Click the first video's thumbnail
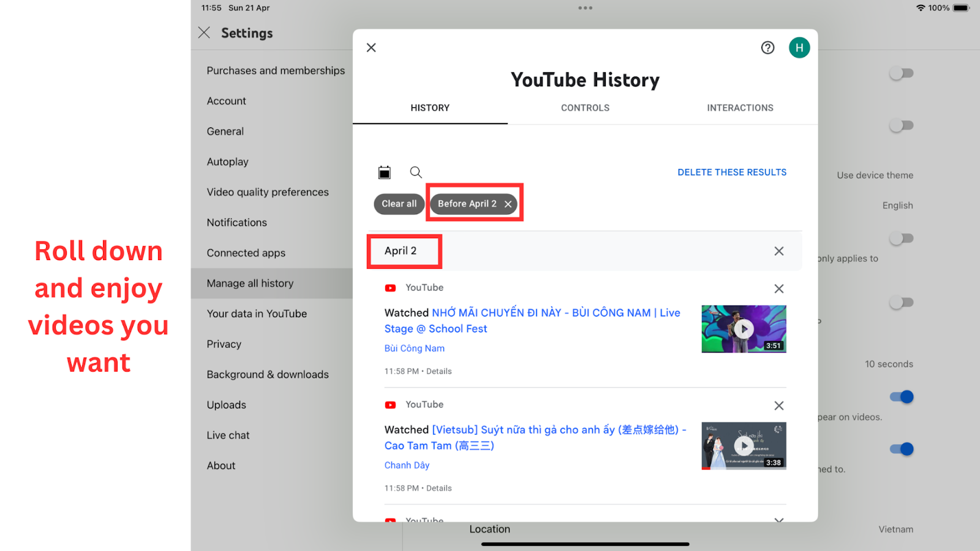Viewport: 980px width, 551px height. coord(744,329)
